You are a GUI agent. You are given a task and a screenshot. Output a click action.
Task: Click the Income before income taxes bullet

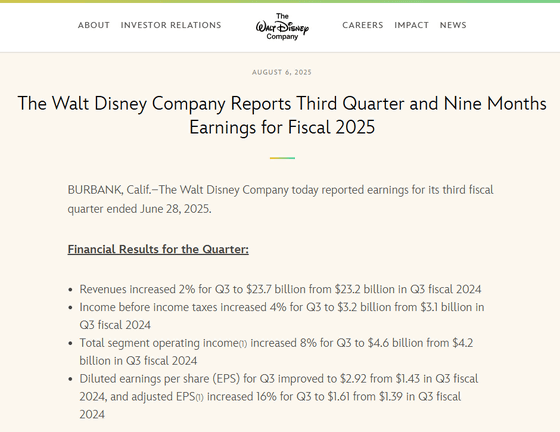click(282, 316)
